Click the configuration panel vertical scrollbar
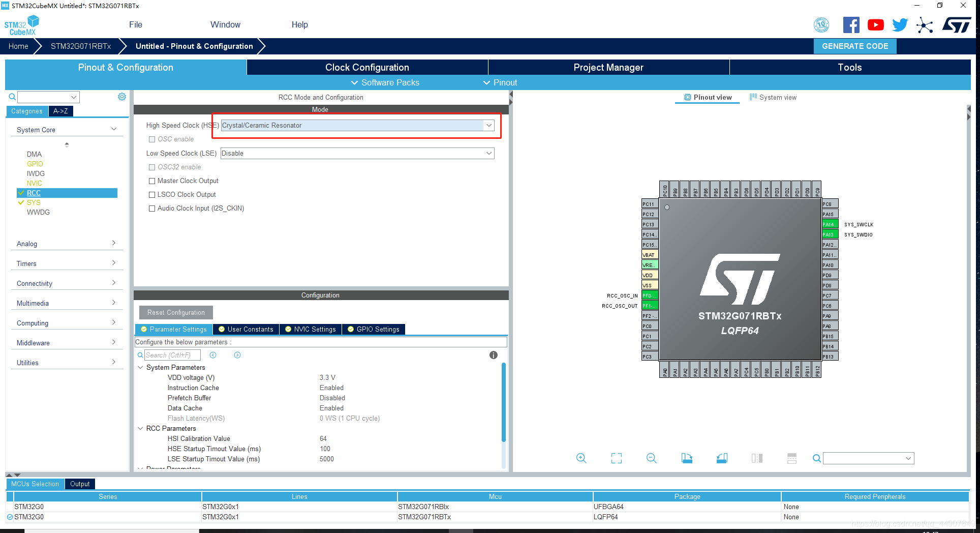This screenshot has height=533, width=980. [504, 402]
